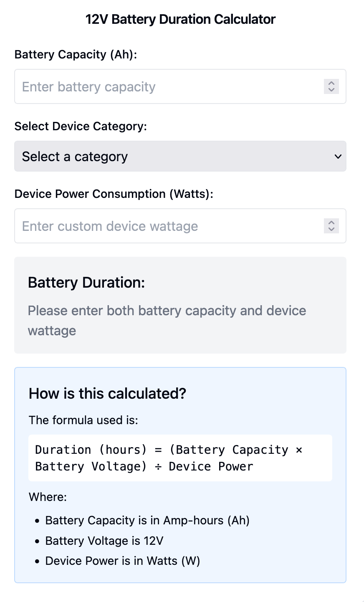Decrease device wattage using down arrow
The image size is (364, 602).
coord(331,229)
